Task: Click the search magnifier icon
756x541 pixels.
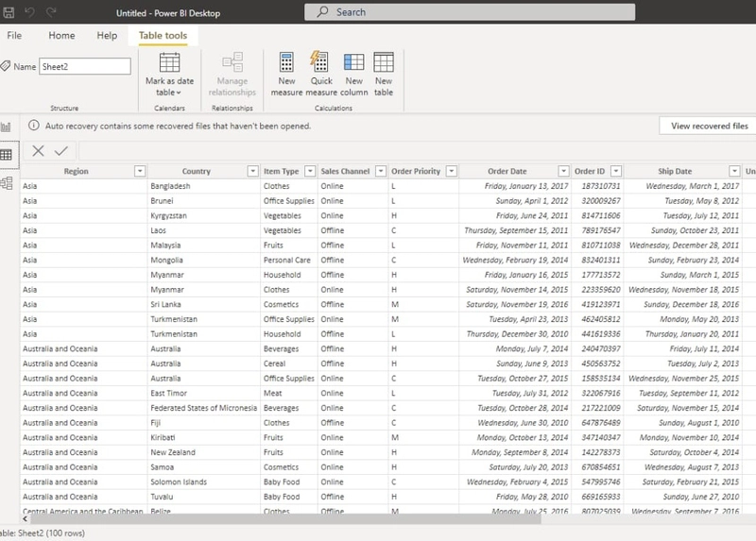Action: (x=322, y=12)
